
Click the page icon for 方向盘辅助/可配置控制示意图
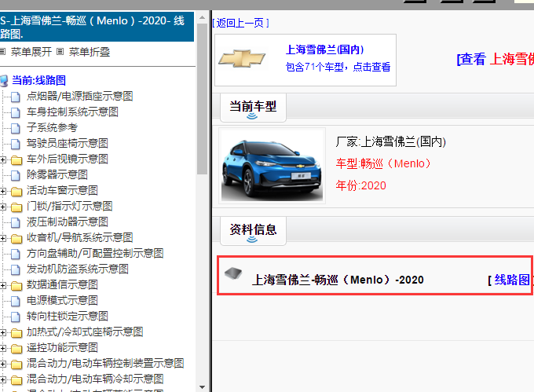pos(16,254)
